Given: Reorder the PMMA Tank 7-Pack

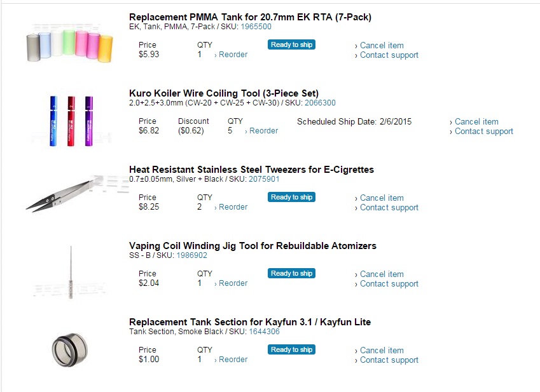Looking at the screenshot, I should [x=233, y=55].
